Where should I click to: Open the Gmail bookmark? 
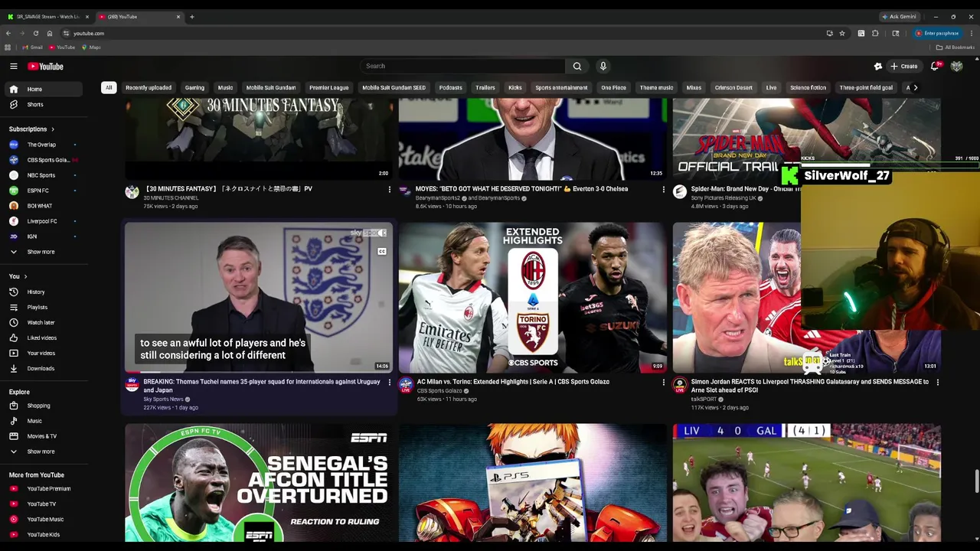click(32, 47)
